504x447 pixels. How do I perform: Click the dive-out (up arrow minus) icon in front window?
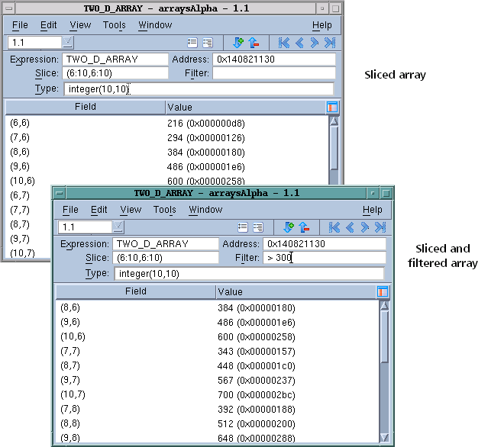(303, 227)
